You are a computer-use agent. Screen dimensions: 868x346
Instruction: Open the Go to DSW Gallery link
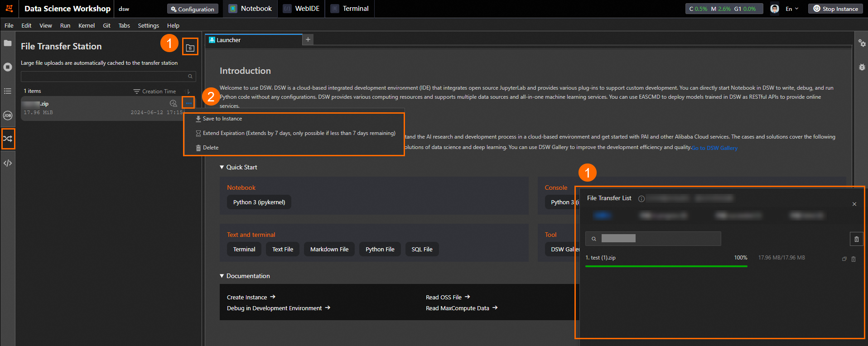click(x=714, y=148)
